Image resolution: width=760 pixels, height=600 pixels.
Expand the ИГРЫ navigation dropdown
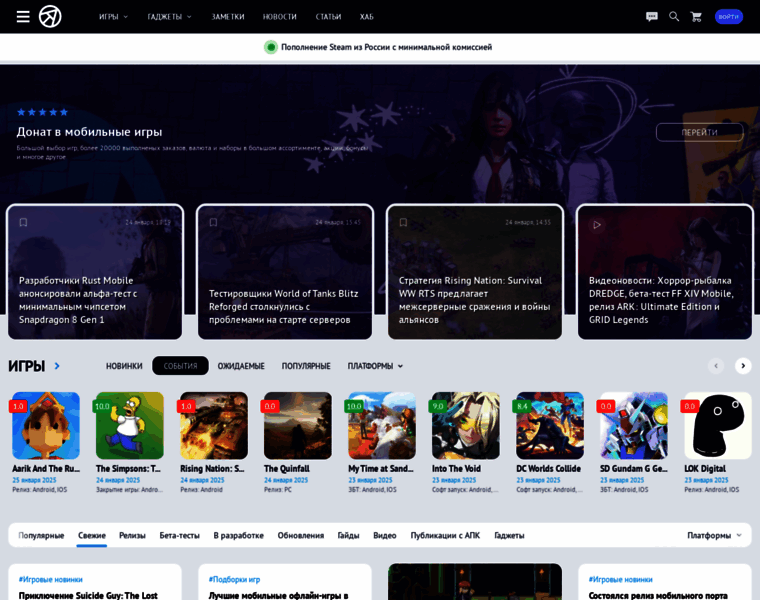pyautogui.click(x=113, y=16)
